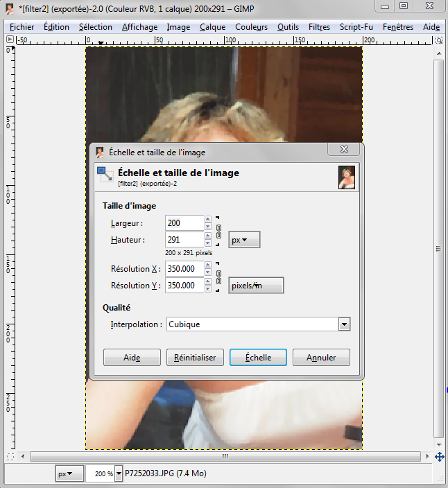Click the scale image tool icon
Viewport: 448px width, 488px height.
pos(105,175)
